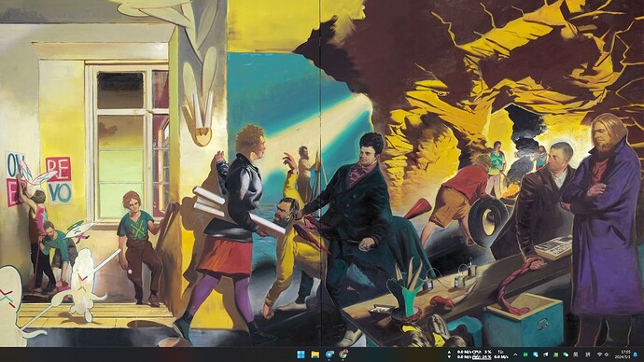Click the memory usage percentage readout
The image size is (644, 362).
(482, 357)
